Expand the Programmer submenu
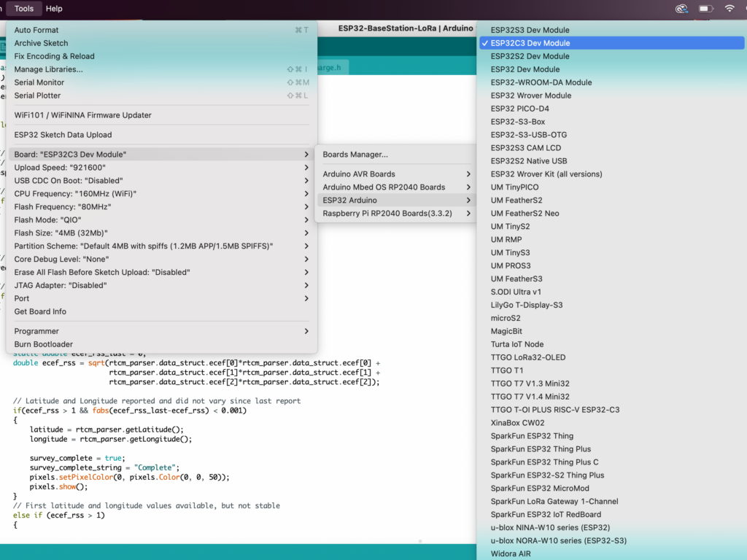 [161, 332]
